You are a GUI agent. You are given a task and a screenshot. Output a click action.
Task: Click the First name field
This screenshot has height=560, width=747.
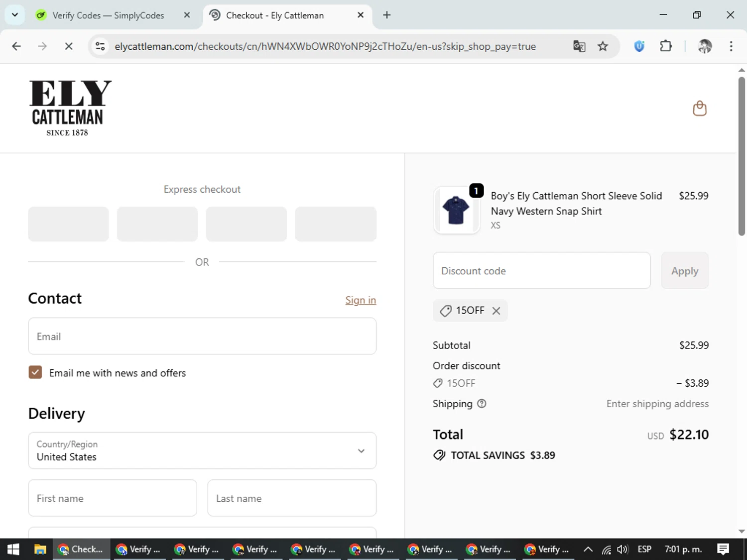113,498
